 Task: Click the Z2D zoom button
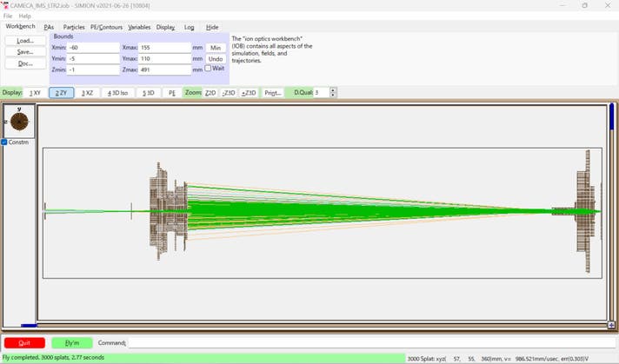pyautogui.click(x=210, y=92)
